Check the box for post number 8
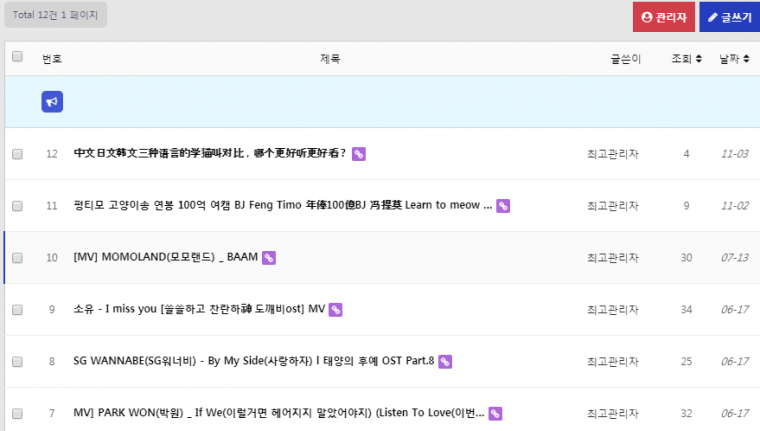The image size is (760, 431). (x=17, y=362)
